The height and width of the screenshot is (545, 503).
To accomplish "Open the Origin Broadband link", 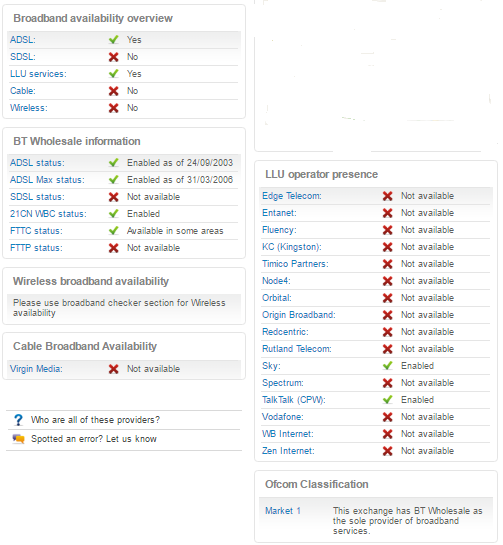I will tap(299, 315).
